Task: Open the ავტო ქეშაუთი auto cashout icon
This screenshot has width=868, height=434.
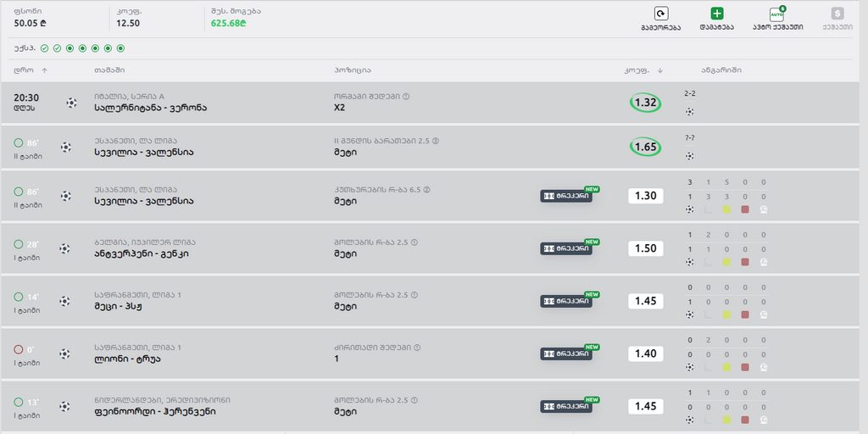Action: coord(777,14)
